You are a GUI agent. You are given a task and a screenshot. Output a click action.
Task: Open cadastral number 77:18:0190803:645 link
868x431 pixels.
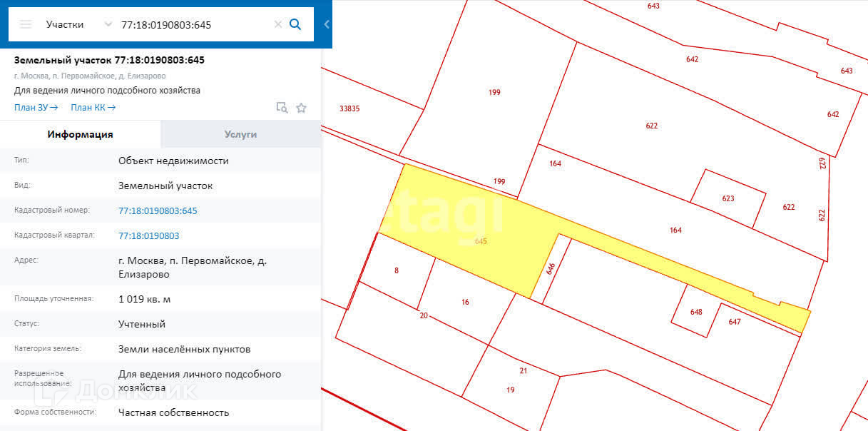tap(158, 211)
